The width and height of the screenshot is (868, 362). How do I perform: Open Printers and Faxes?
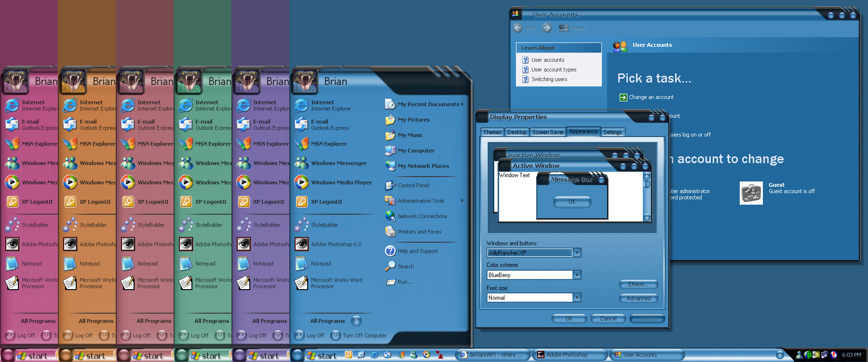tap(414, 232)
